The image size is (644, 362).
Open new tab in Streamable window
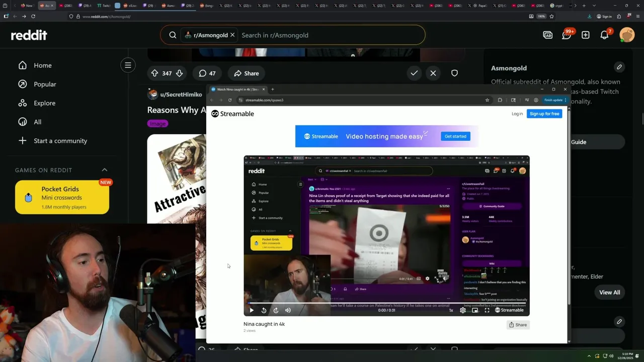pos(273,89)
